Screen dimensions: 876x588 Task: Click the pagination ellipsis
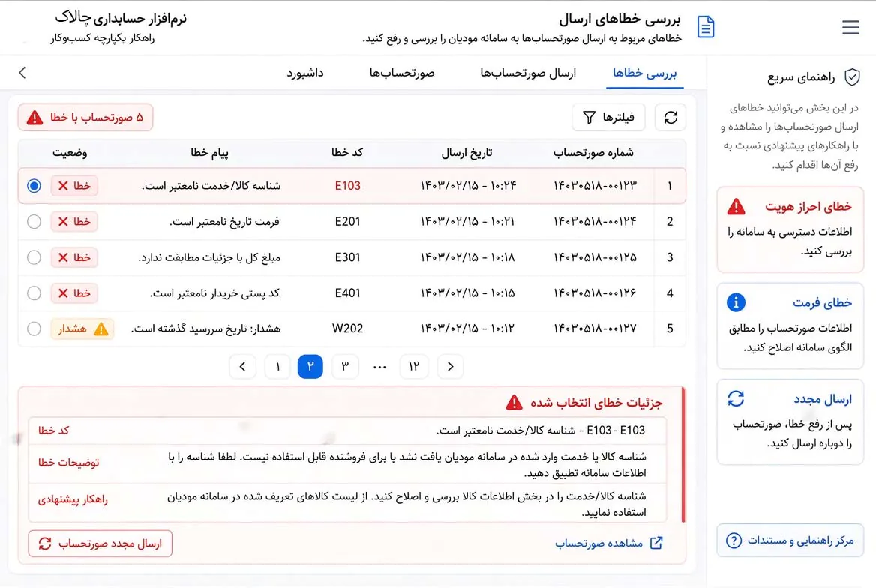pyautogui.click(x=380, y=367)
